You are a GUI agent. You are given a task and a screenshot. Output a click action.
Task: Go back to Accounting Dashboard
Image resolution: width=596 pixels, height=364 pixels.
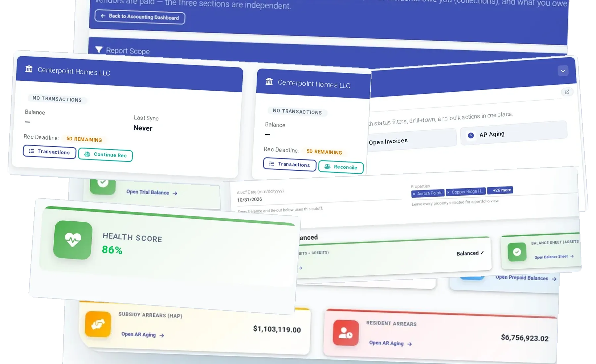pyautogui.click(x=140, y=17)
